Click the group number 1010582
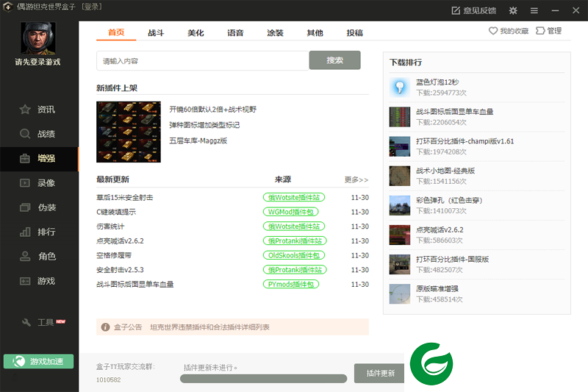 108,379
